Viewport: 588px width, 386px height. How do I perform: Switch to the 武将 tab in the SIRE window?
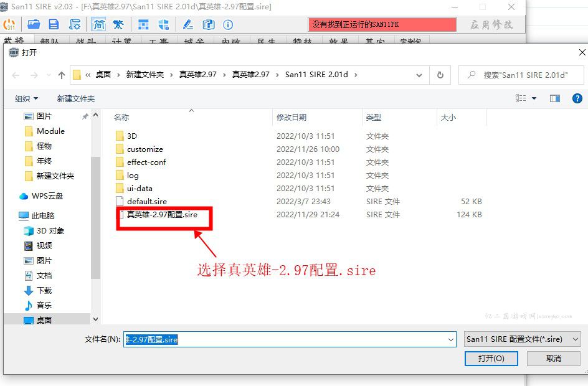click(x=14, y=40)
